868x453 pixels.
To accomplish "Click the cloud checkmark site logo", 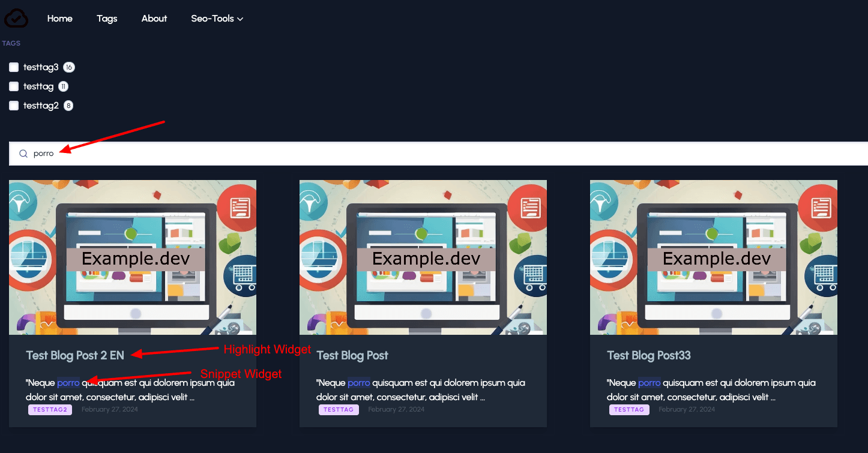I will (16, 18).
